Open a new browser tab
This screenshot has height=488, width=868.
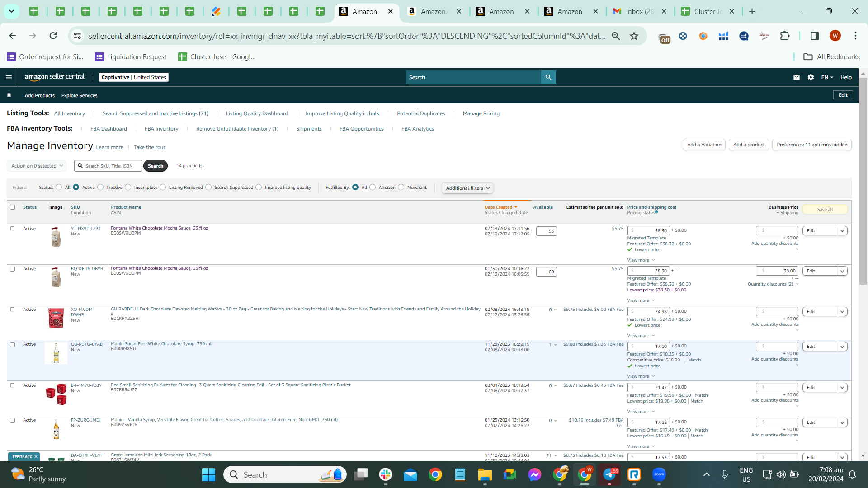pos(752,12)
